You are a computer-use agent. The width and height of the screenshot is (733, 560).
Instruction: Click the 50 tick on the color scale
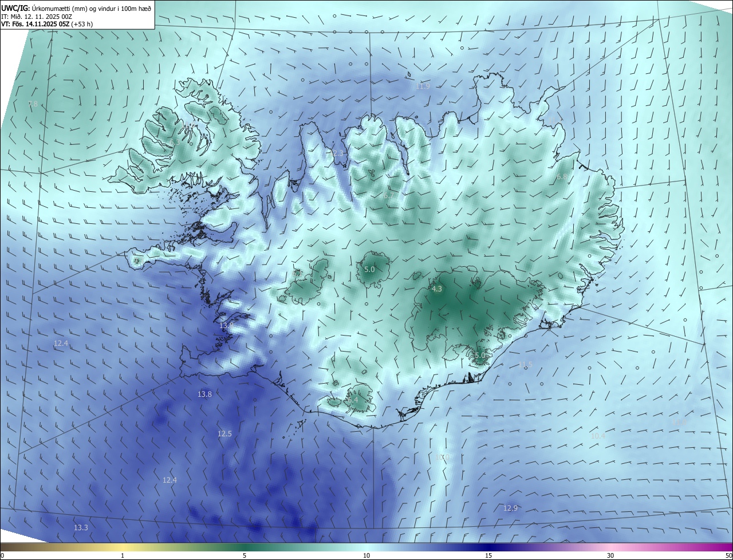pyautogui.click(x=728, y=555)
